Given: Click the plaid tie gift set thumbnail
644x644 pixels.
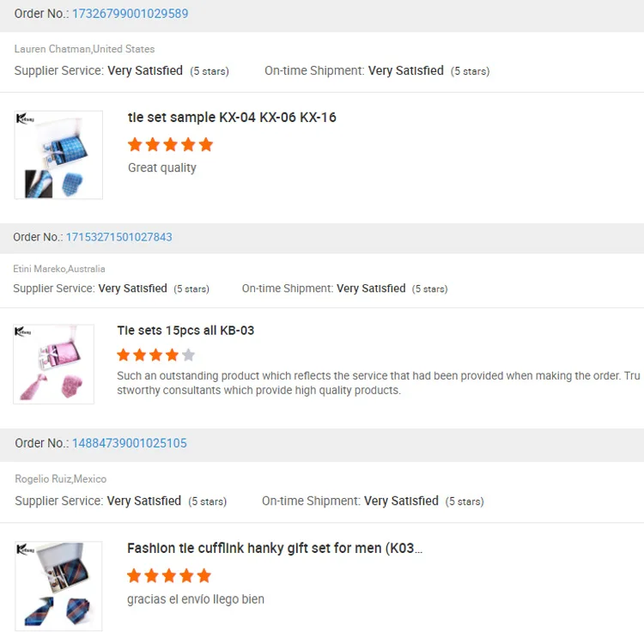Looking at the screenshot, I should pos(58,586).
